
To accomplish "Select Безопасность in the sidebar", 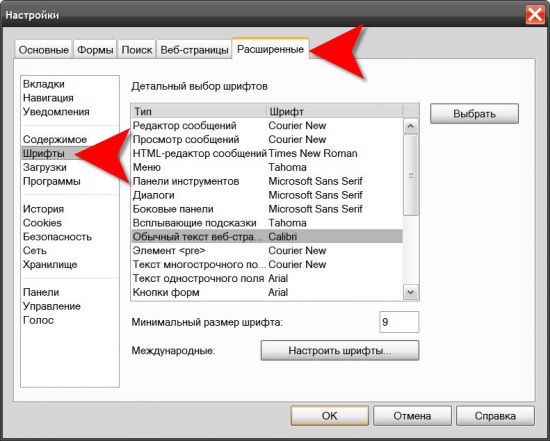I will 57,237.
